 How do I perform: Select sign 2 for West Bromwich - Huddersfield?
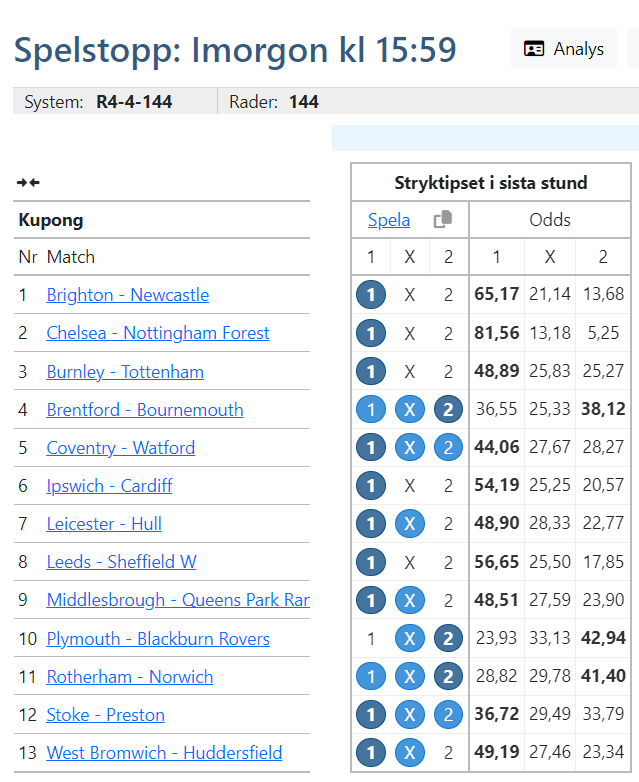tap(448, 753)
